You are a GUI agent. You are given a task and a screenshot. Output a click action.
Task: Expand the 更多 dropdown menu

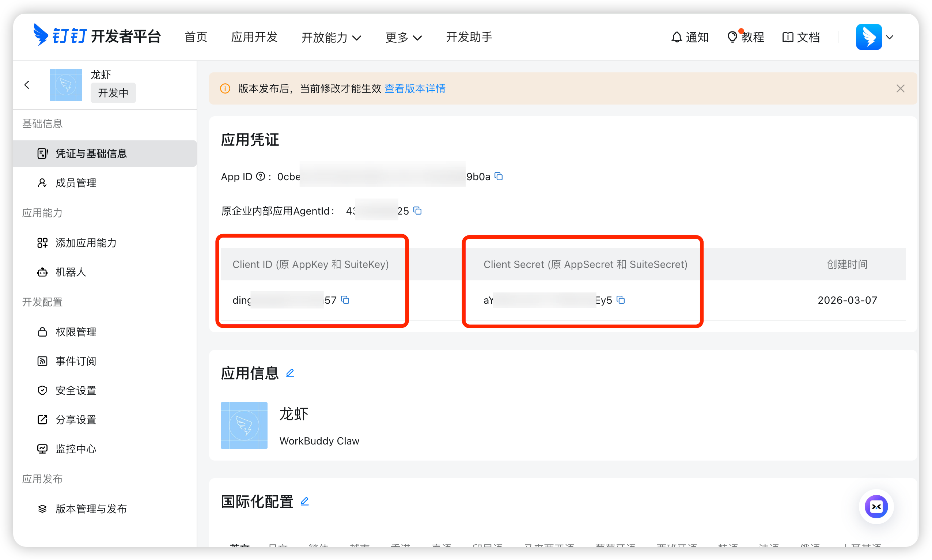pos(404,37)
